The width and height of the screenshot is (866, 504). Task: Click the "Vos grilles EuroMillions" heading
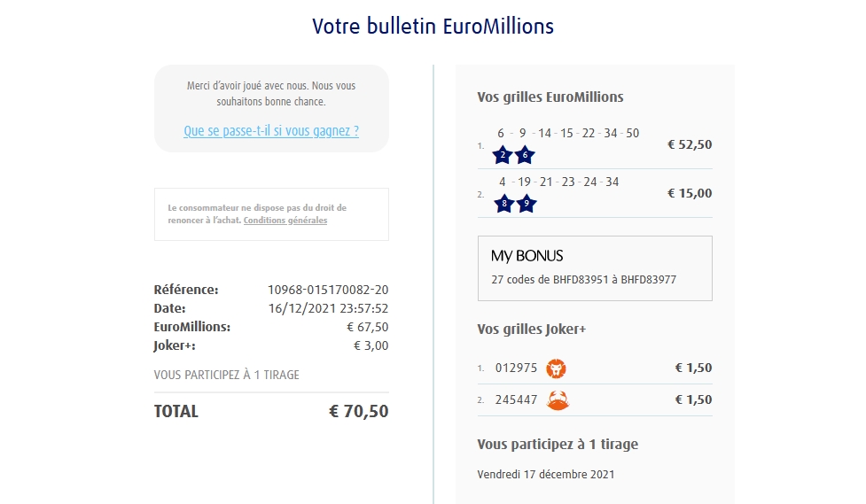pos(550,97)
